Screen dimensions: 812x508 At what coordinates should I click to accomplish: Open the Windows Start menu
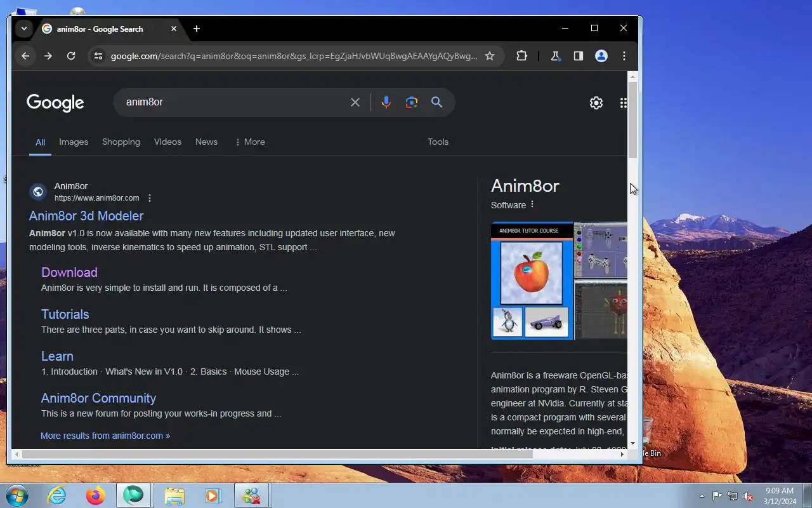[17, 495]
